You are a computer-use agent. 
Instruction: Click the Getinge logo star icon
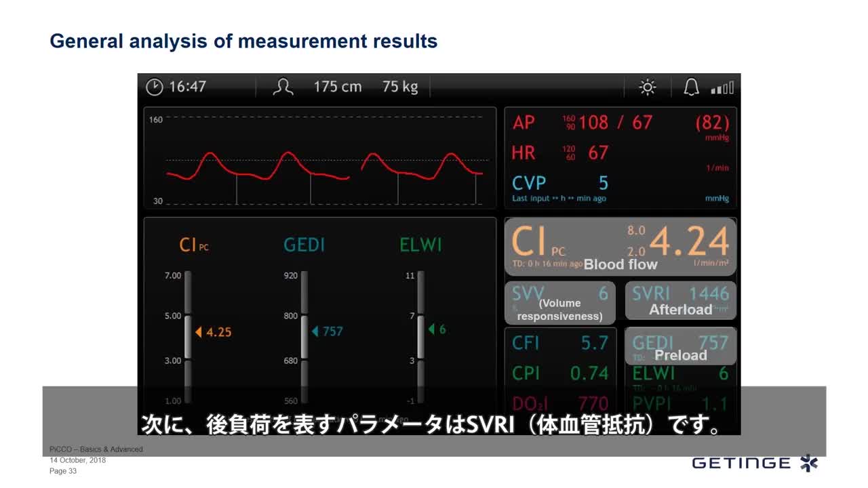point(809,463)
